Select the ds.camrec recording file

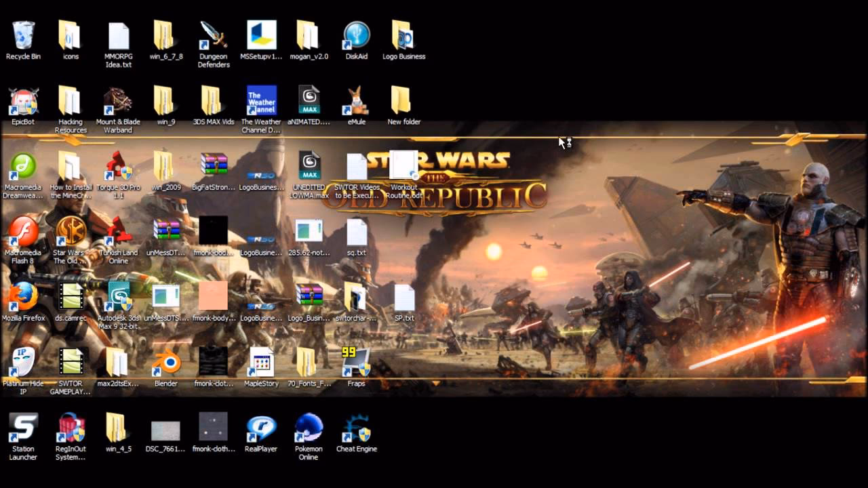click(71, 297)
